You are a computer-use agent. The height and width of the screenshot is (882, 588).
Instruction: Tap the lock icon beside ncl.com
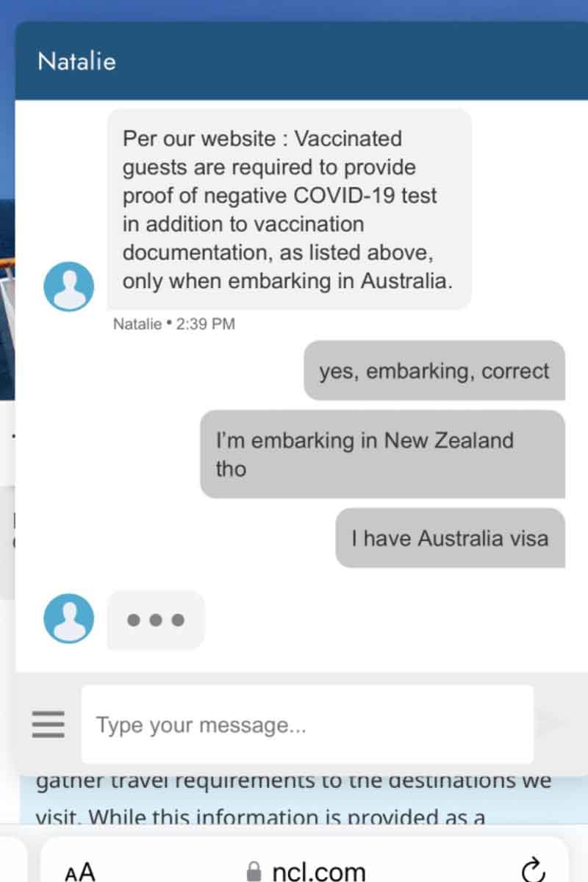pos(254,872)
